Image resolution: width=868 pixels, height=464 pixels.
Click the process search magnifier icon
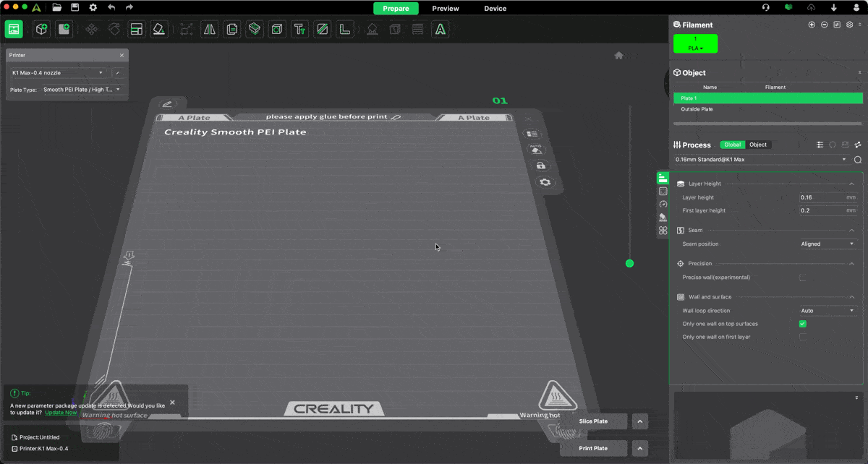[x=858, y=160]
